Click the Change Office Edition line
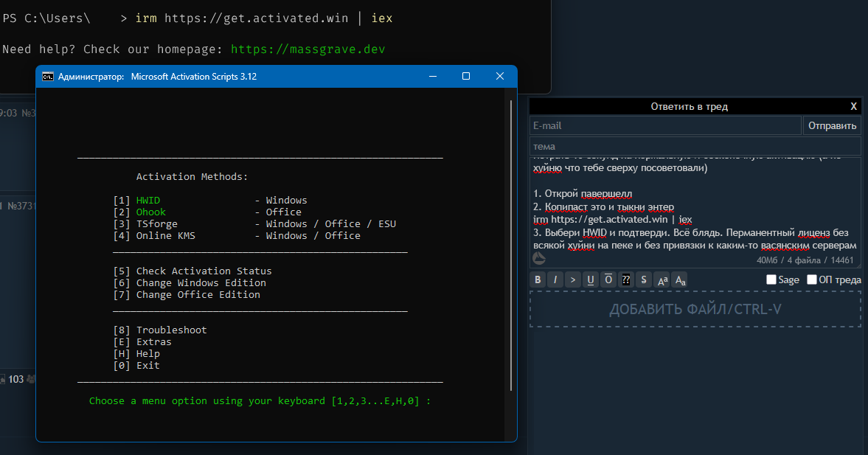Screen dimensions: 868x455 click(187, 294)
